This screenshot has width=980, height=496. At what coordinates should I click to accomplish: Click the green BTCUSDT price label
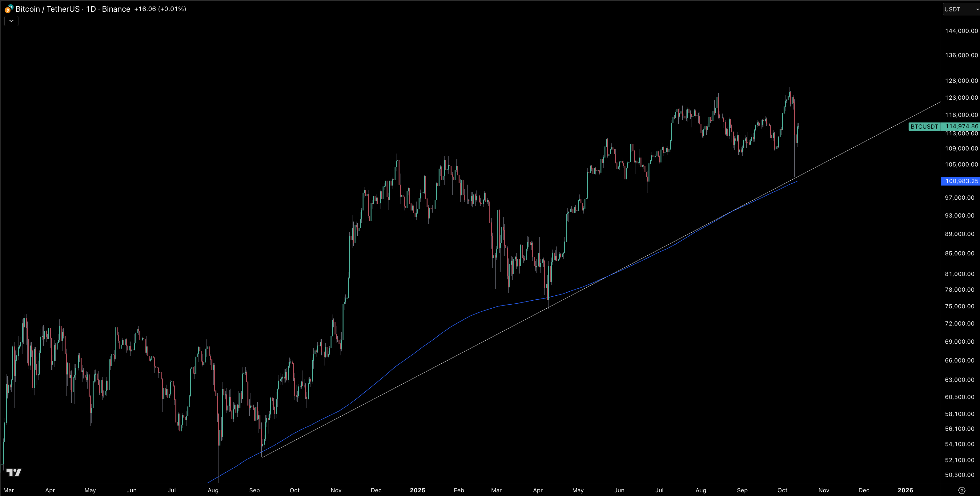coord(924,126)
